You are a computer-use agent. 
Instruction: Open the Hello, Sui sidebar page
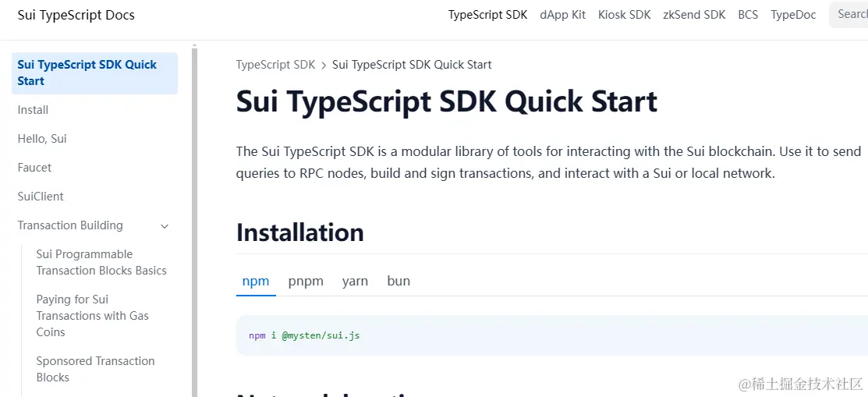point(42,139)
